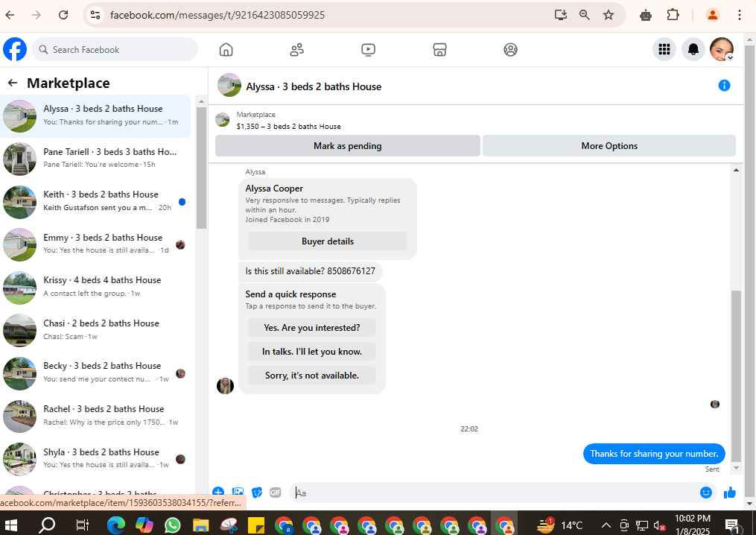
Task: Open the Facebook menu grid icon
Action: (664, 49)
